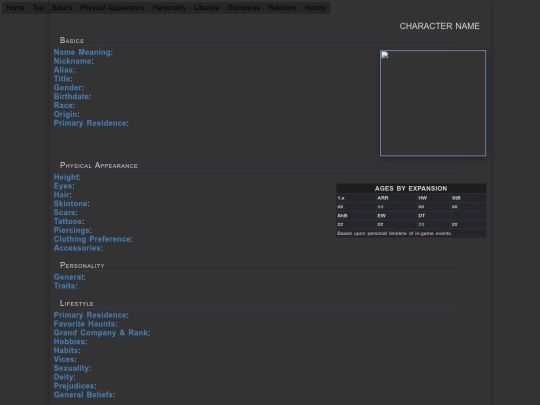540x405 pixels.
Task: Open Disciplines nav item
Action: 243,8
